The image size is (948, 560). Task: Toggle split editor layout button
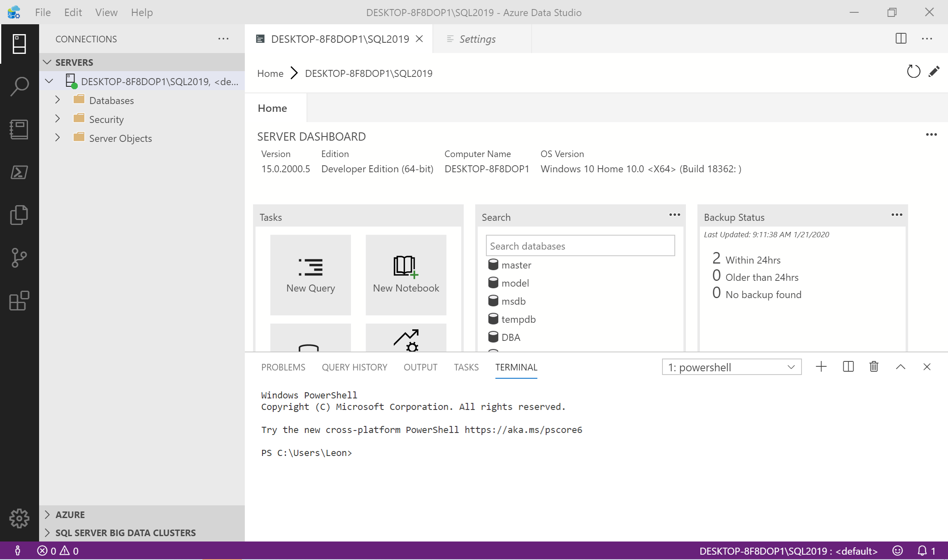(901, 39)
